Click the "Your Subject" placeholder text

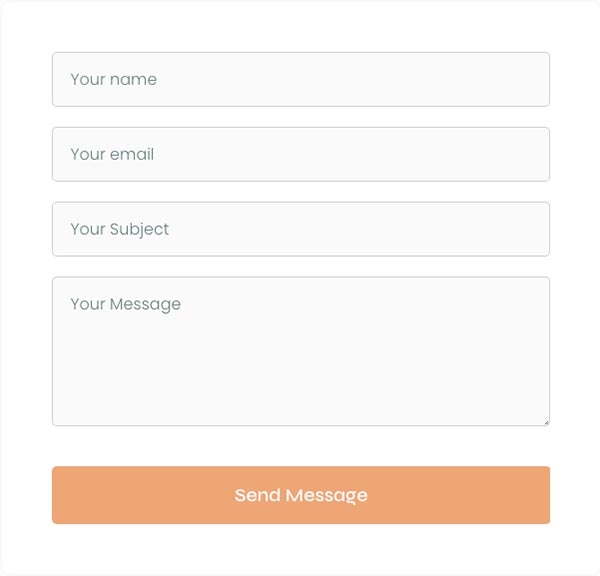[119, 229]
